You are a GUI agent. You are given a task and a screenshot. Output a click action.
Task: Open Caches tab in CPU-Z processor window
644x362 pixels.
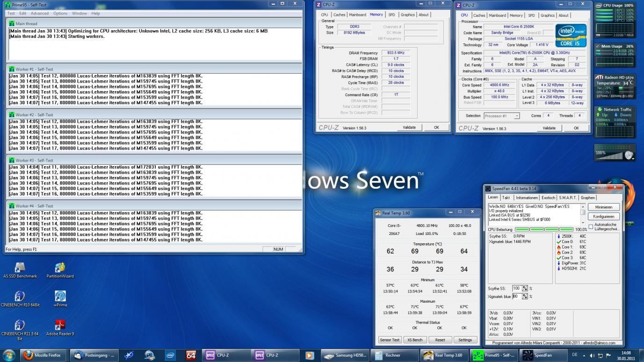click(x=479, y=15)
